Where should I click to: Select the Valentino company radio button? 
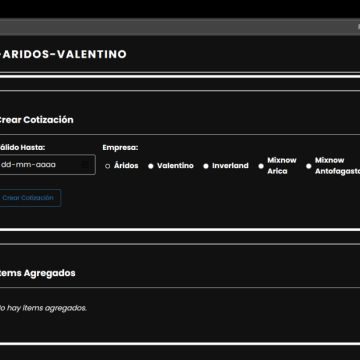coord(151,166)
